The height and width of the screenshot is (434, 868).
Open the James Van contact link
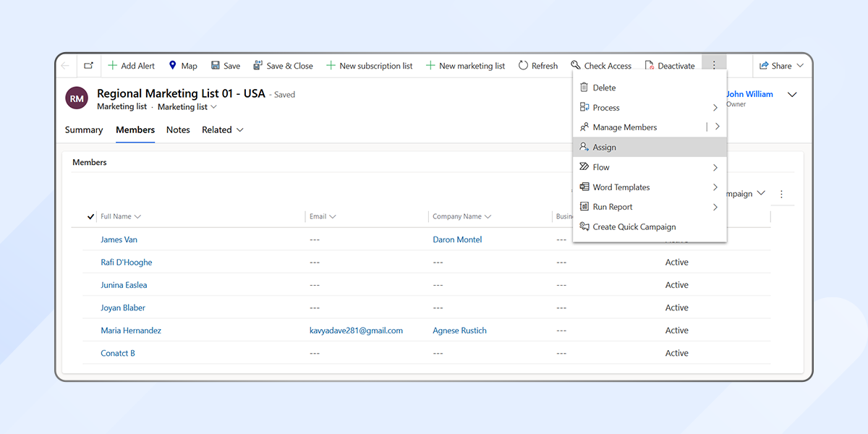point(119,239)
